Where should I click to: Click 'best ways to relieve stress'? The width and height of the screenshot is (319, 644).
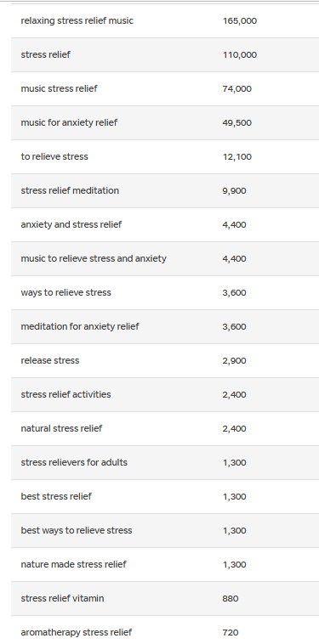pyautogui.click(x=77, y=530)
